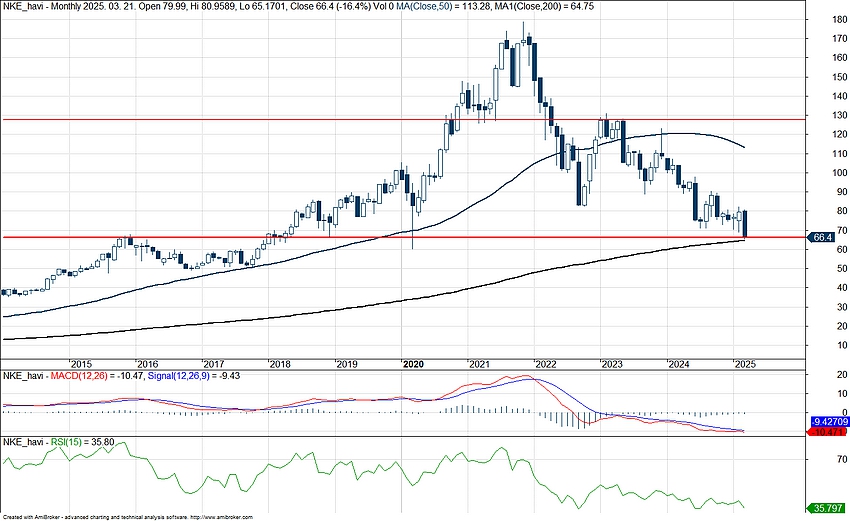Click the March 2025 candlestick at chart end
Image resolution: width=850 pixels, height=521 pixels.
tap(746, 223)
